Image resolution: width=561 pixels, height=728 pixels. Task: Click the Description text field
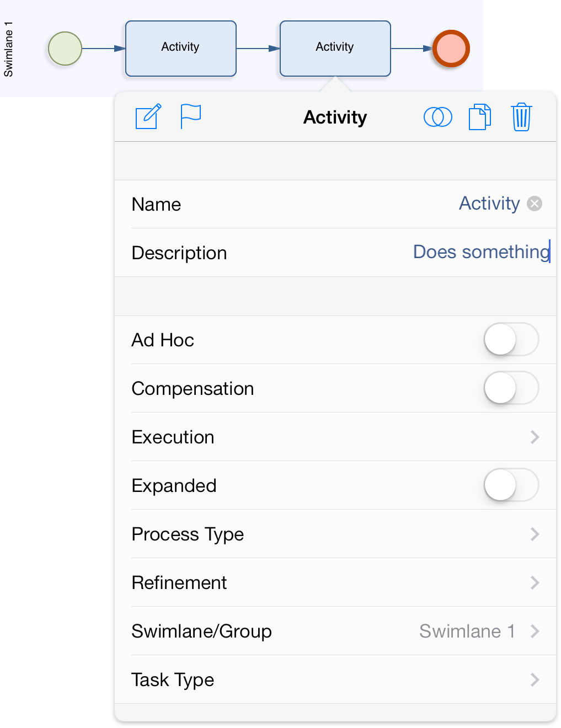[x=335, y=253]
